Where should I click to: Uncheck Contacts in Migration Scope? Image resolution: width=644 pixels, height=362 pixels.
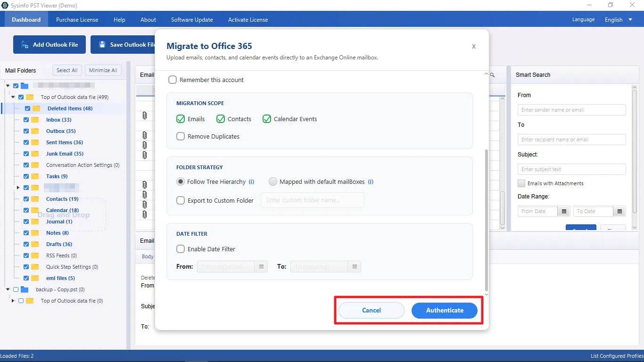221,119
